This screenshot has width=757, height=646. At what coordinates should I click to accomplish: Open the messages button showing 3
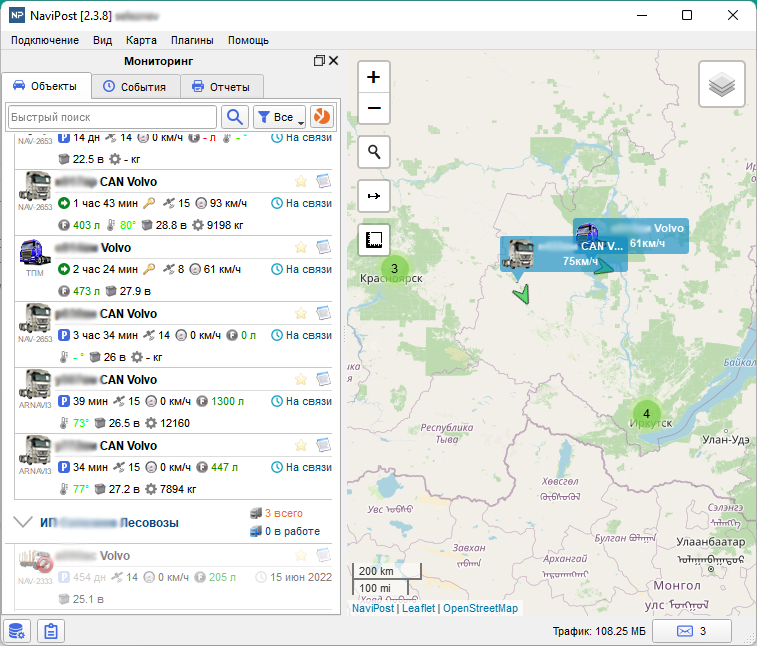pyautogui.click(x=691, y=631)
